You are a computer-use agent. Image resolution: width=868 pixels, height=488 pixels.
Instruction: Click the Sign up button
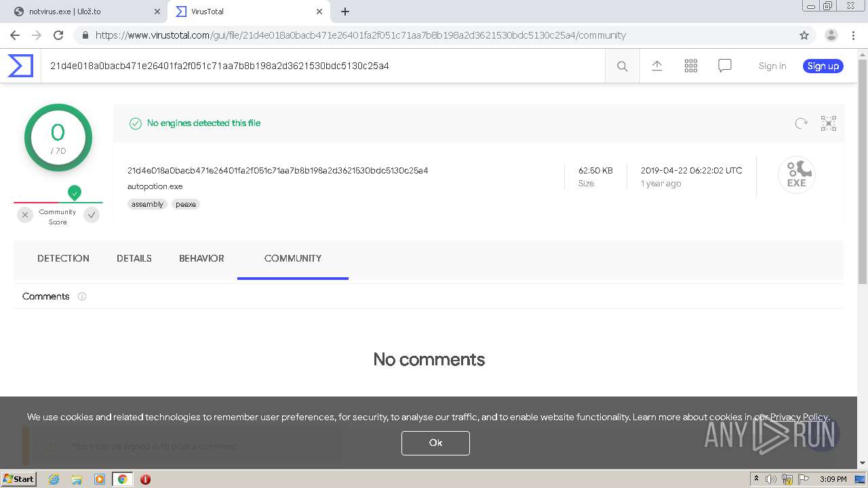coord(823,66)
